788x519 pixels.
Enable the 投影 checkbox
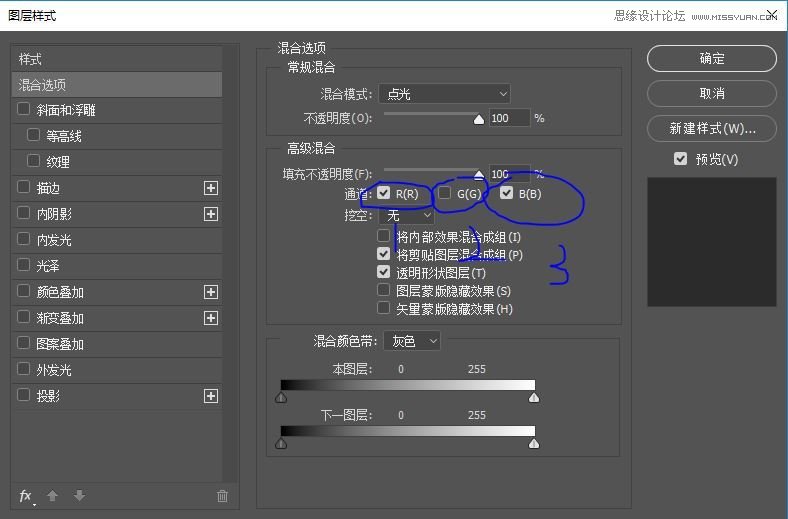coord(24,395)
